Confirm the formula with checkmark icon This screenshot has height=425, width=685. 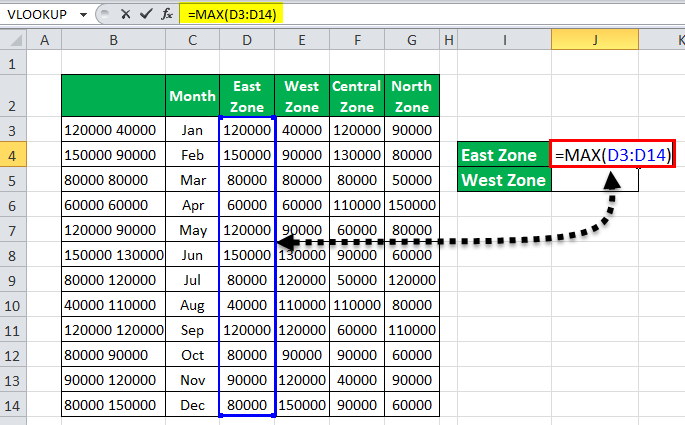tap(146, 14)
